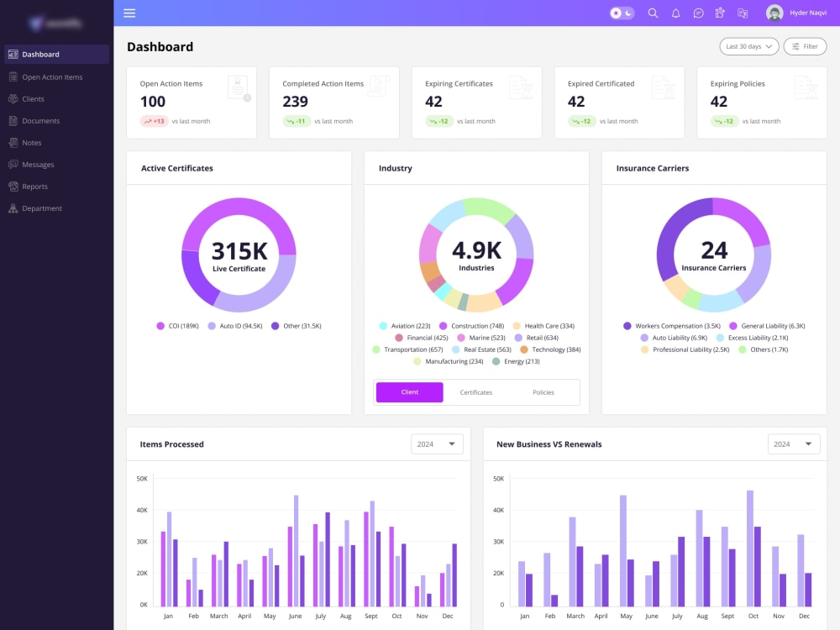
Task: Click the Manufacturing (234) legend entry
Action: [449, 361]
